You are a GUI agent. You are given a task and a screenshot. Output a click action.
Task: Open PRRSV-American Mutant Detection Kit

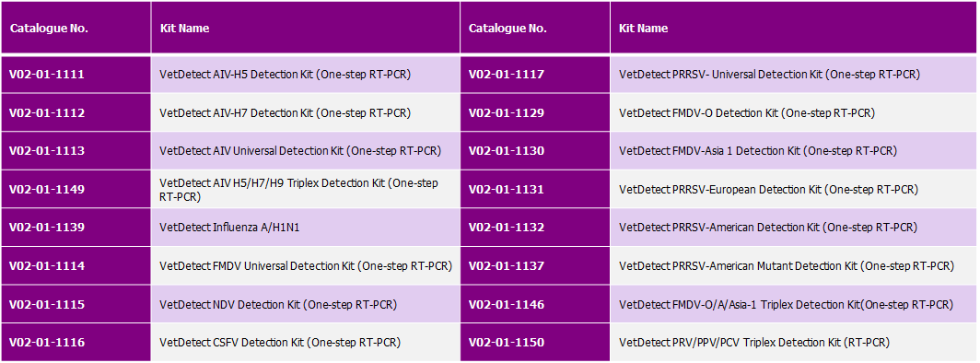(x=787, y=266)
